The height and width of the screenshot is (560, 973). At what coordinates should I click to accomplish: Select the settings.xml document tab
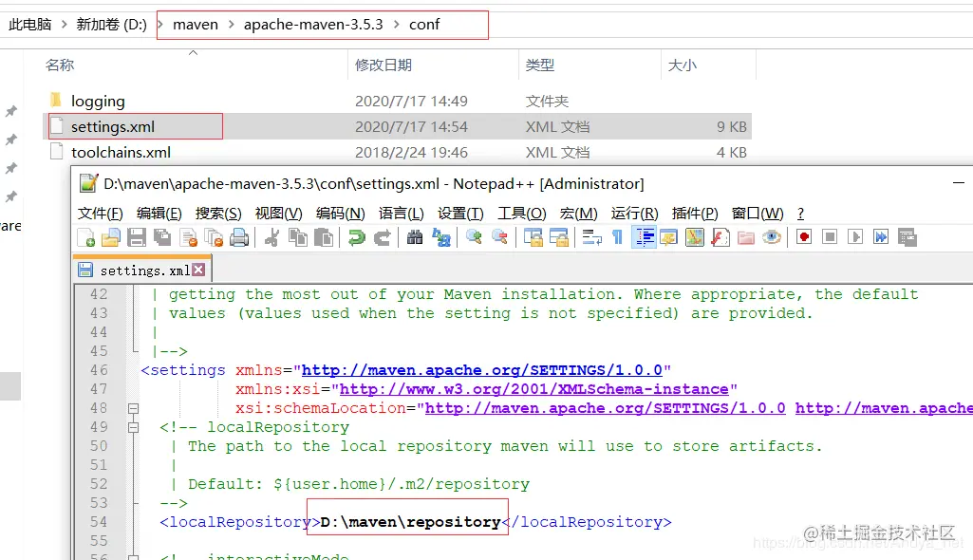click(141, 271)
